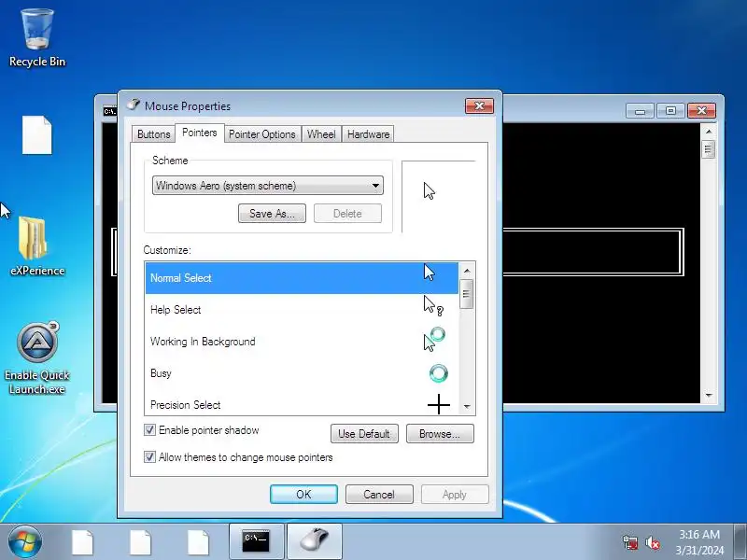Select the Help Select row
Image resolution: width=747 pixels, height=560 pixels.
coord(302,310)
